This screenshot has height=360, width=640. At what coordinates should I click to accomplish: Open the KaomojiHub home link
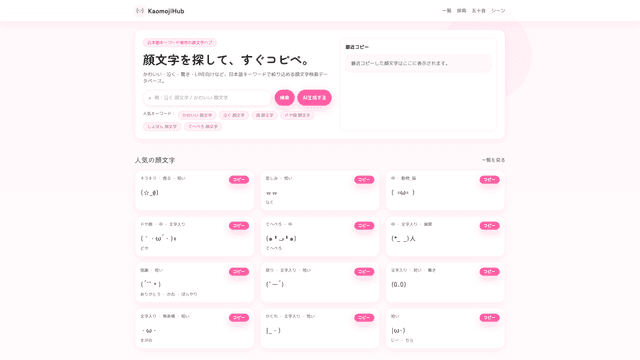coord(160,11)
